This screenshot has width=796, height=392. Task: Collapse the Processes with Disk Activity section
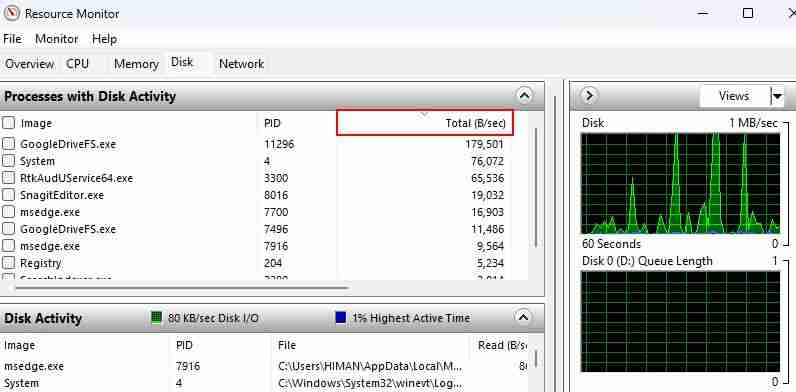tap(524, 95)
